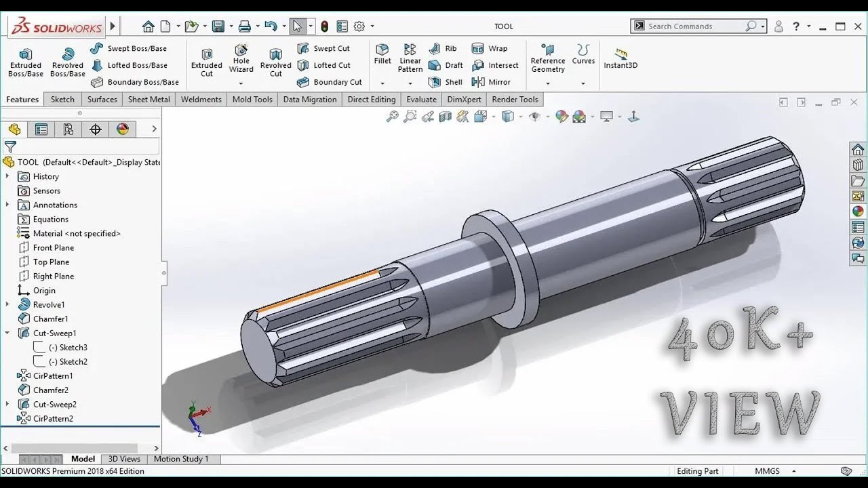Switch to the Render Tools tab

click(515, 99)
